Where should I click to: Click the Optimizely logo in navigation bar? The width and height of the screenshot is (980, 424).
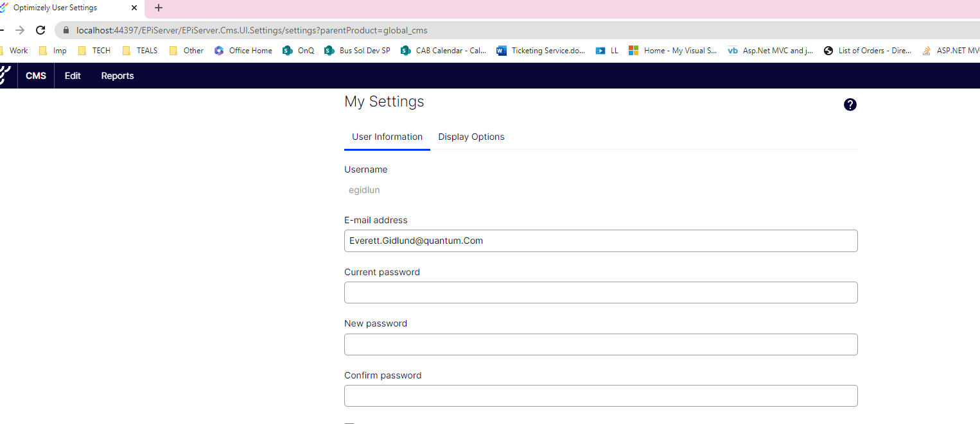pos(5,76)
